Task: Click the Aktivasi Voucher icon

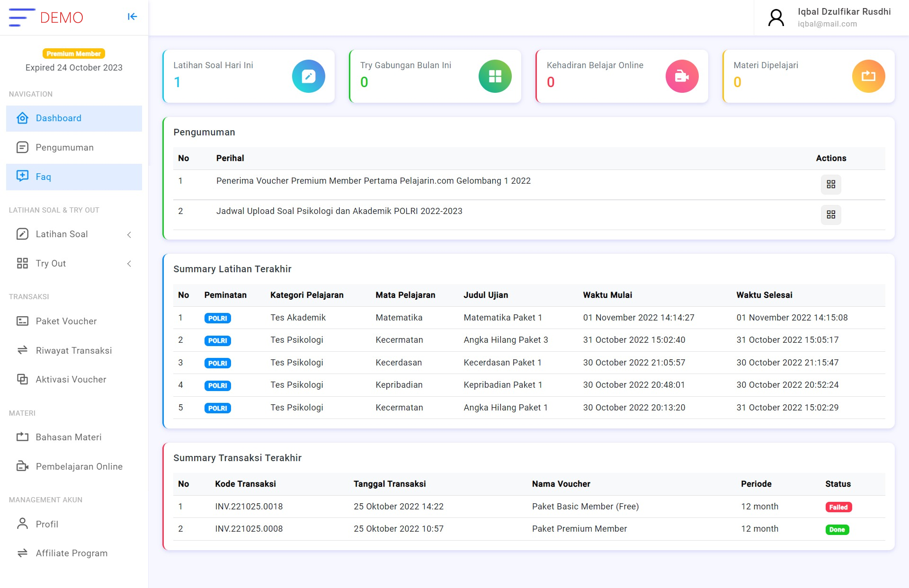Action: (x=22, y=379)
